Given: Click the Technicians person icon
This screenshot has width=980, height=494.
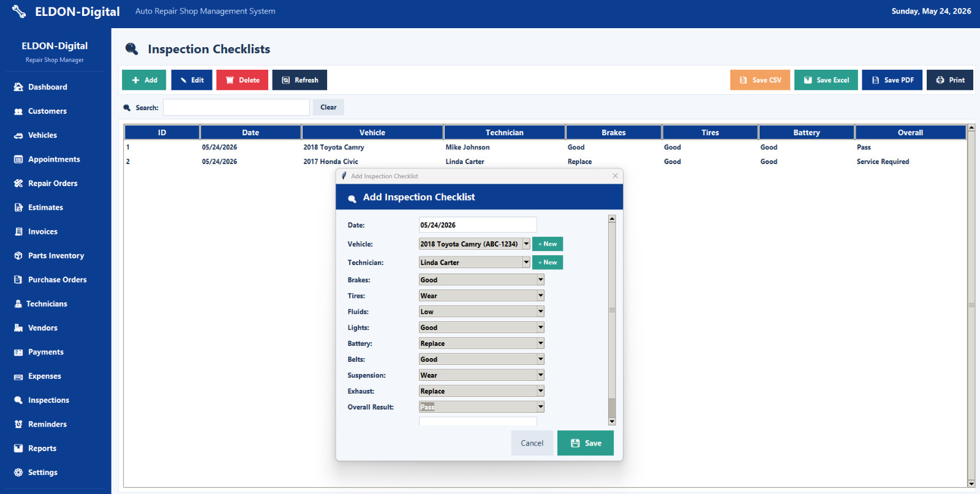Looking at the screenshot, I should pyautogui.click(x=18, y=304).
